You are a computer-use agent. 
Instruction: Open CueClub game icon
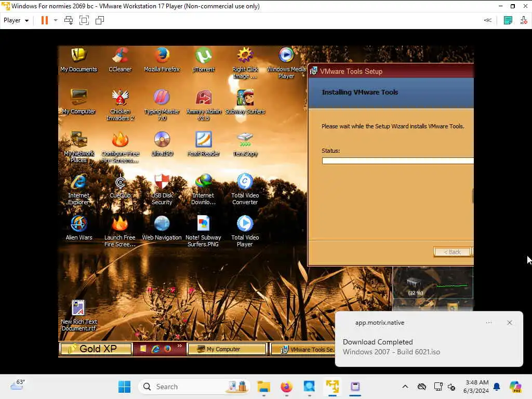tap(120, 186)
